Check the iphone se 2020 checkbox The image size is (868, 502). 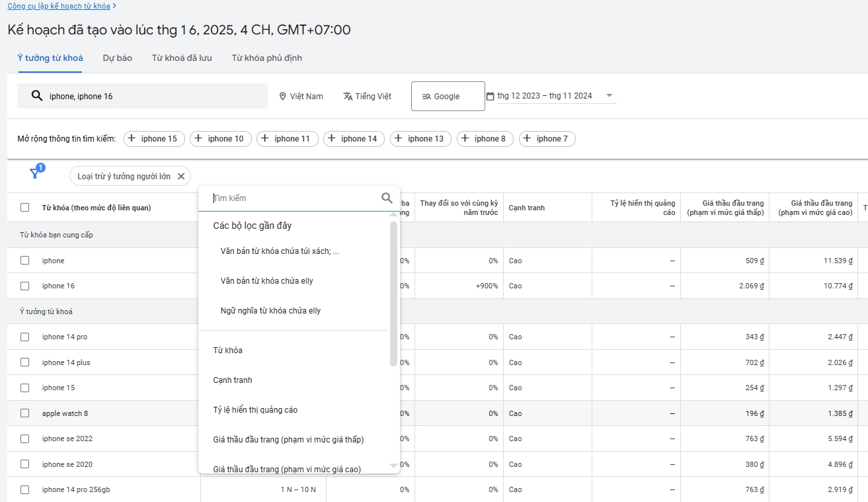25,464
